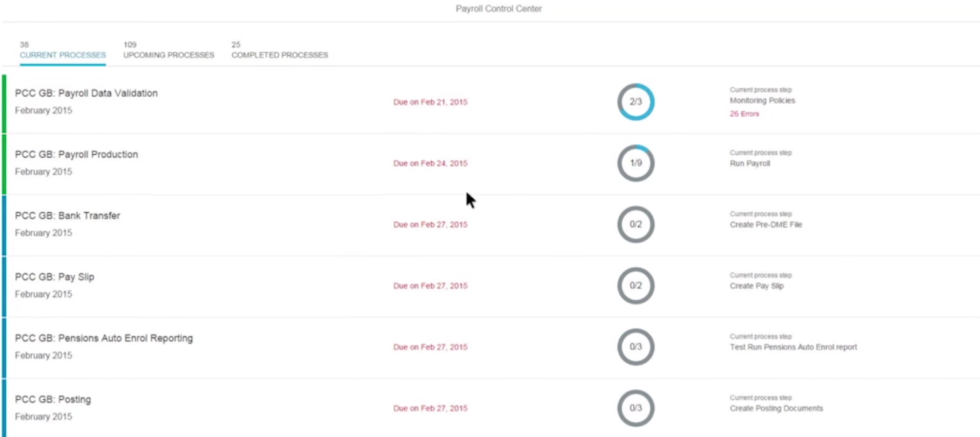This screenshot has height=437, width=980.
Task: Open the Payroll Data Validation progress ring
Action: 636,102
